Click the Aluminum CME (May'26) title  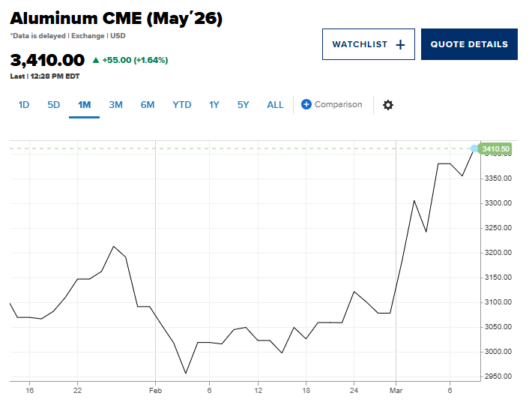coord(116,19)
